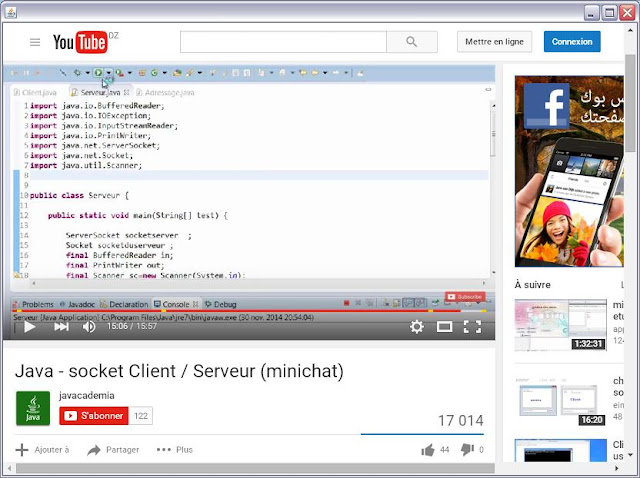Switch the video to fullscreen
640x478 pixels.
tap(472, 327)
